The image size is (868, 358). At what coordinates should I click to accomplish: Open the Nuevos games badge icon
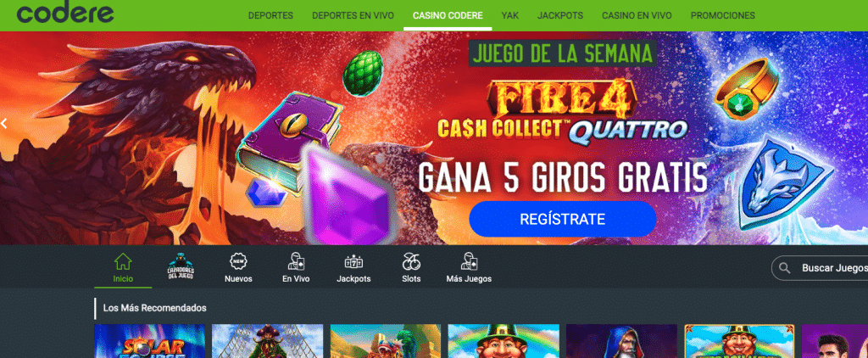(x=238, y=261)
